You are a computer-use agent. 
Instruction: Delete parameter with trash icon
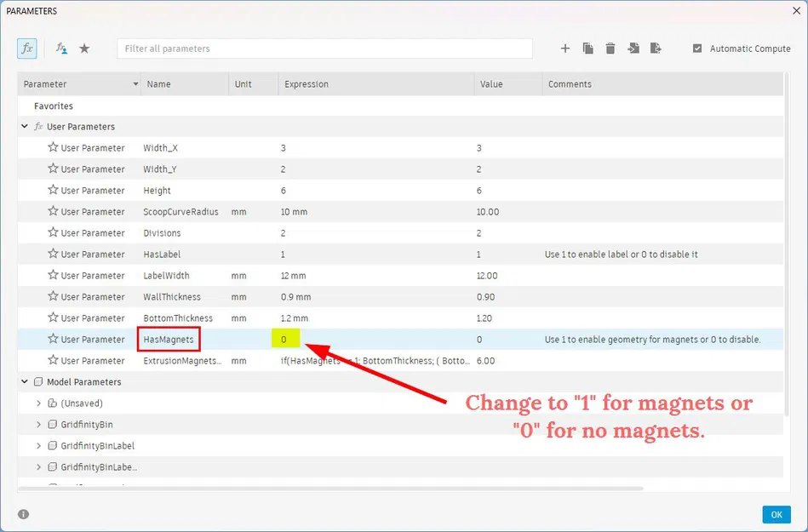tap(610, 49)
